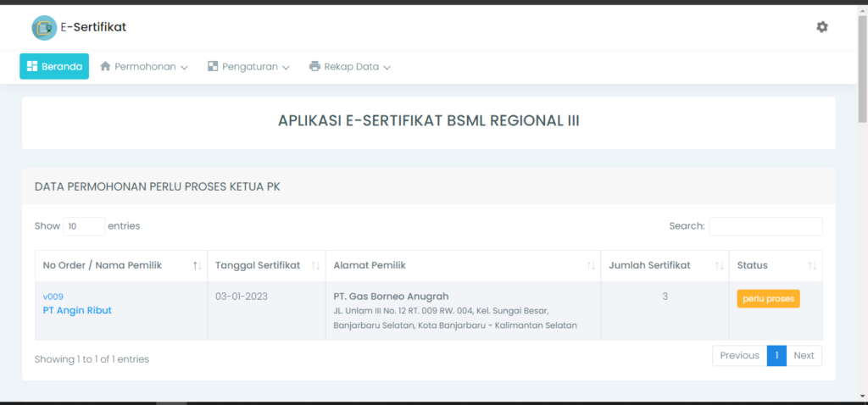
Task: Click the E-Sertifikat logo icon
Action: 44,28
